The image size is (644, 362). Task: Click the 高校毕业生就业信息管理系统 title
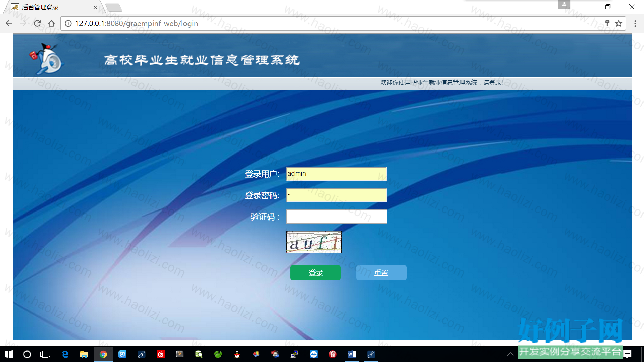pos(202,60)
